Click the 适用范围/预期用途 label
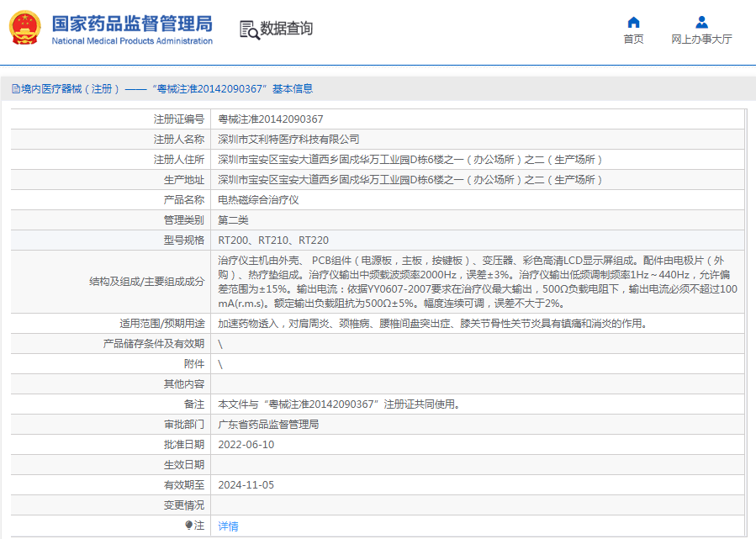 162,324
